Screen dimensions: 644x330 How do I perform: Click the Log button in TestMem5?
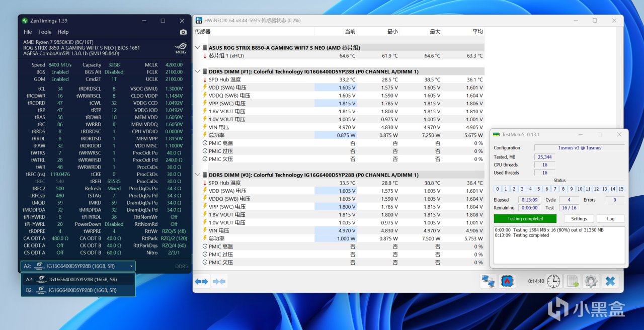610,219
